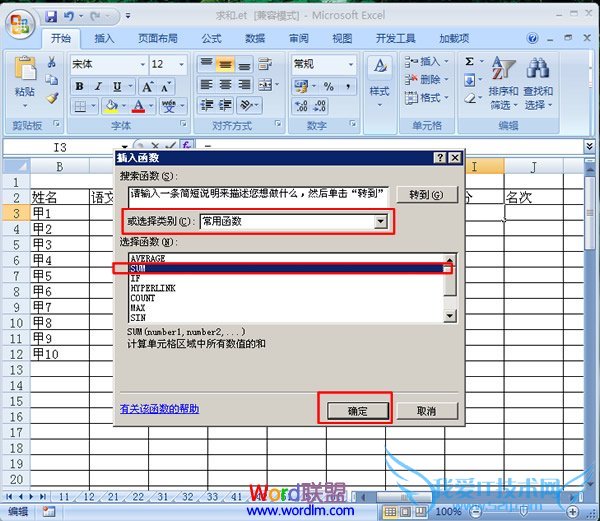
Task: Apply fill color bucket
Action: point(111,106)
